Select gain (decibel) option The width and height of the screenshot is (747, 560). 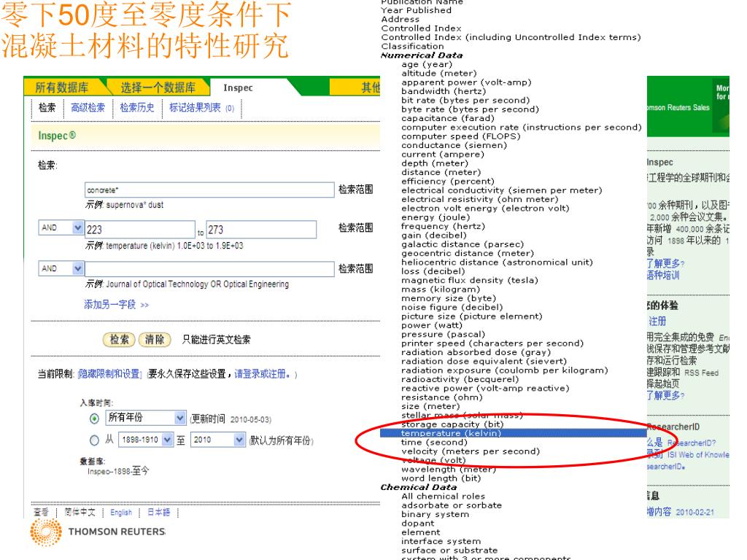[433, 236]
